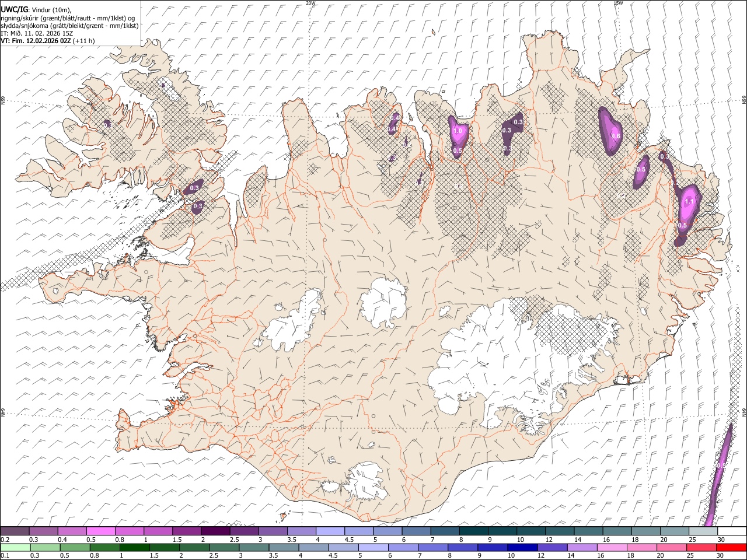Click the 'Vindur (10m)' header text

[51, 9]
